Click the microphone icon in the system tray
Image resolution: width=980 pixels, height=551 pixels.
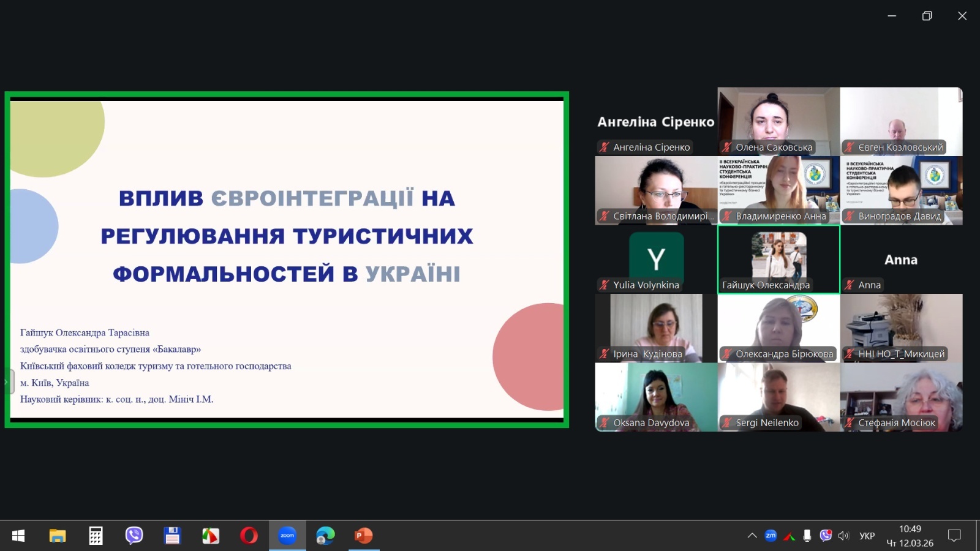(x=807, y=536)
